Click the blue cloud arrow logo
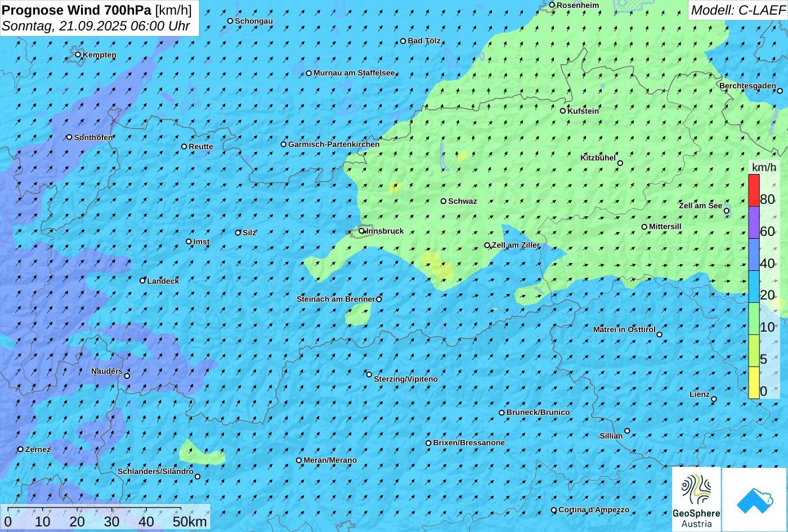 755,499
